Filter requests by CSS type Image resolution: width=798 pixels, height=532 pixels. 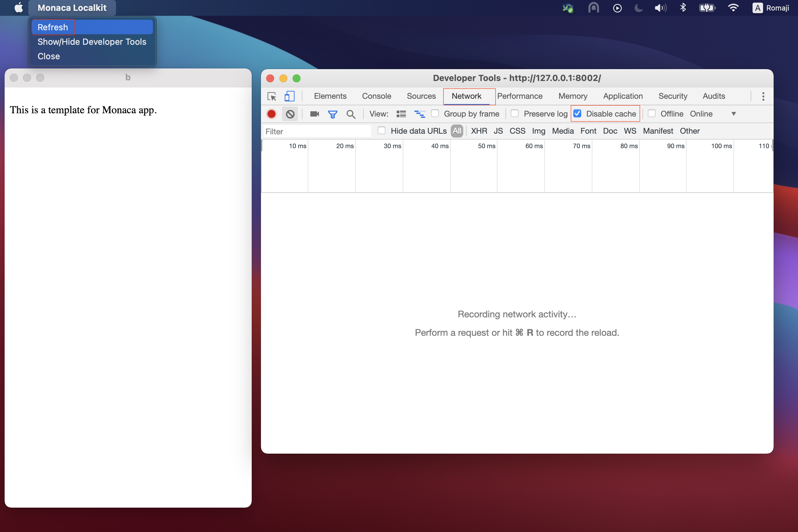(517, 131)
